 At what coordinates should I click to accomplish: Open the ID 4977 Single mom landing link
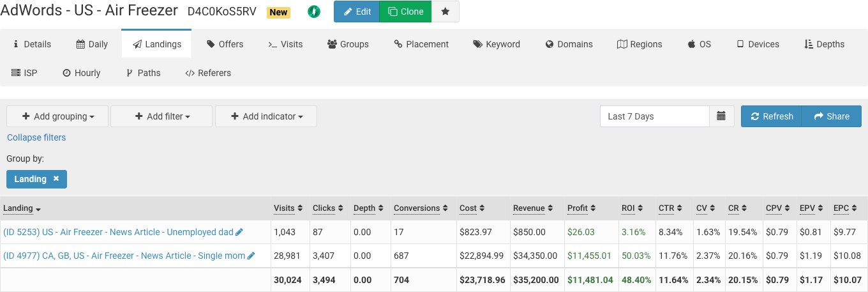[x=124, y=256]
